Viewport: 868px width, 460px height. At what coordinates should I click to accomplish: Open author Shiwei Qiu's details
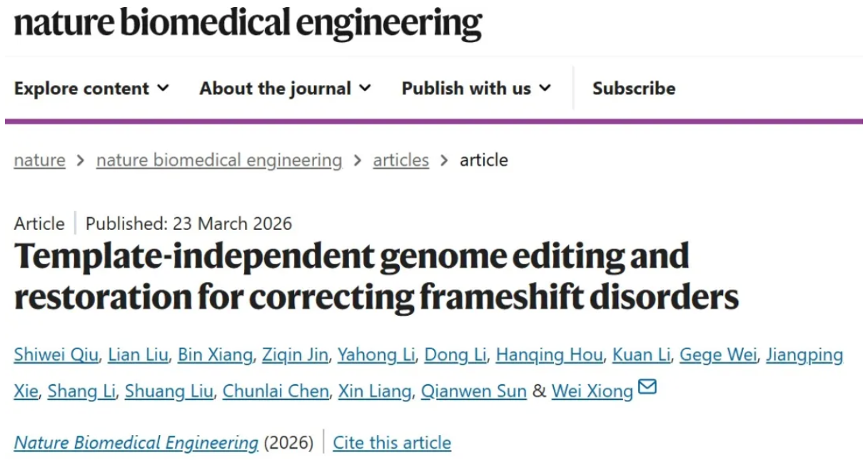(x=56, y=355)
